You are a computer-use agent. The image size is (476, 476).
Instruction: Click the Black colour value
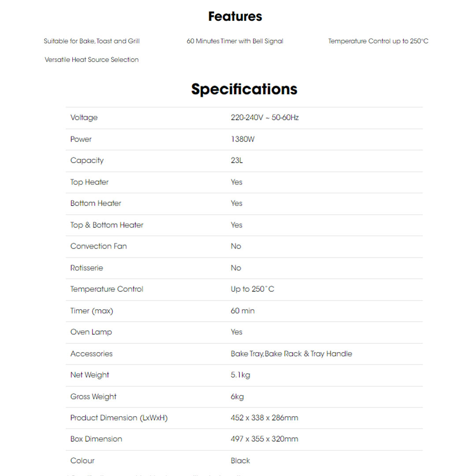240,461
